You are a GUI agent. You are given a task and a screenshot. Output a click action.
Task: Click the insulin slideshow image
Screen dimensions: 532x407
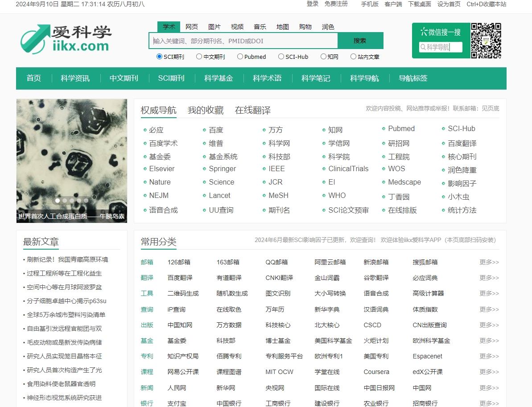(x=72, y=161)
